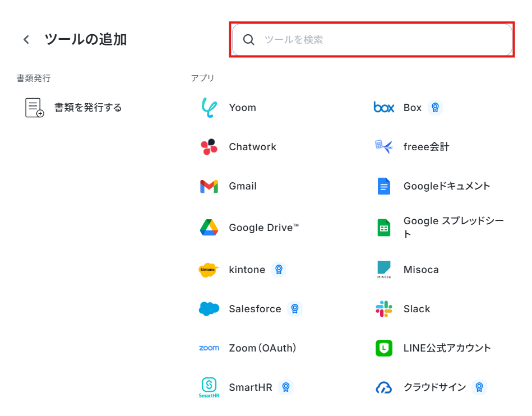Screen dimensions: 532x416
Task: Click the クラウドサイン cloud icon
Action: pyautogui.click(x=384, y=387)
